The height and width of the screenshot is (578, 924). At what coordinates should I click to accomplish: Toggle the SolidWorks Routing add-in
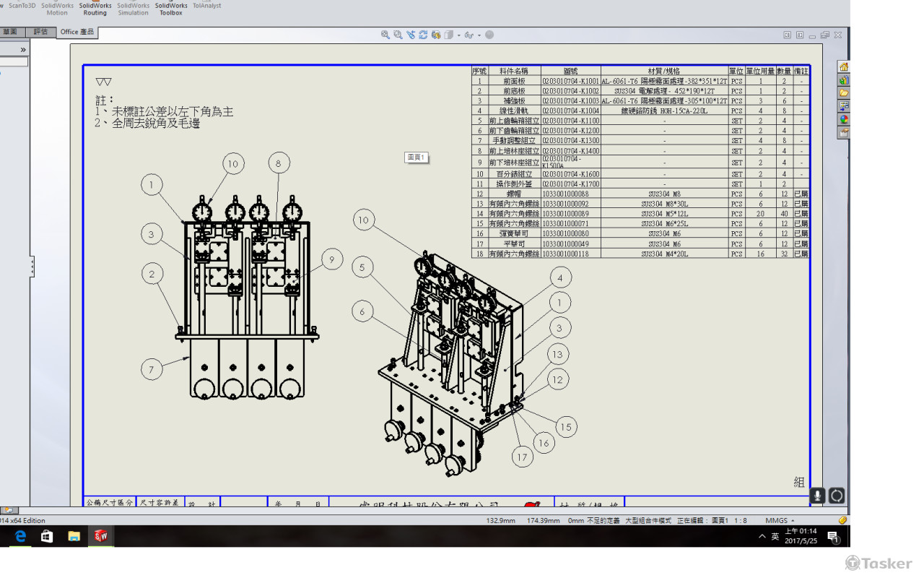tap(95, 9)
